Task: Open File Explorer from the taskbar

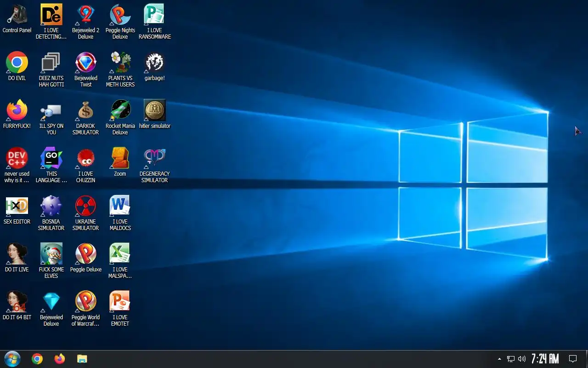Action: click(x=82, y=359)
